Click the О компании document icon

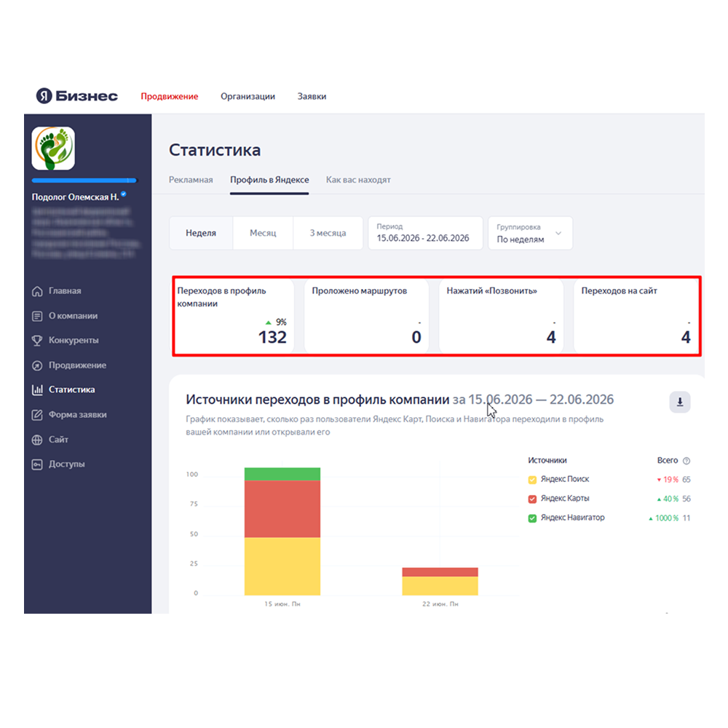37,316
